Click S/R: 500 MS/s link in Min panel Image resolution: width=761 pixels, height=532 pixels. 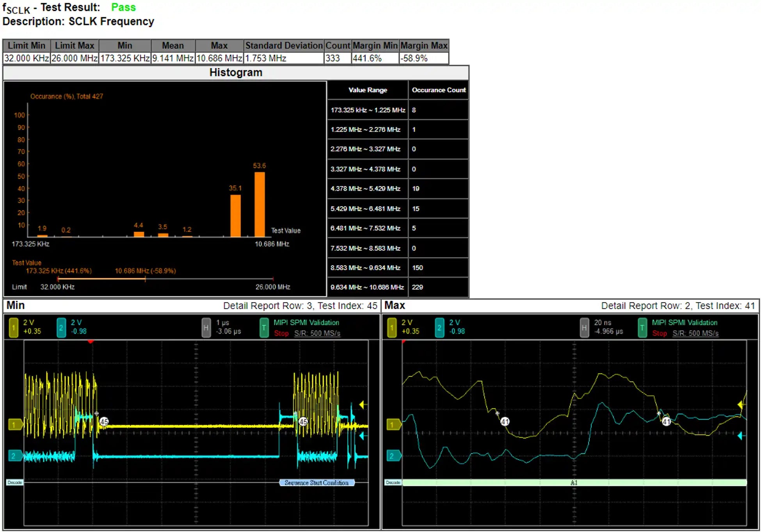coord(317,333)
